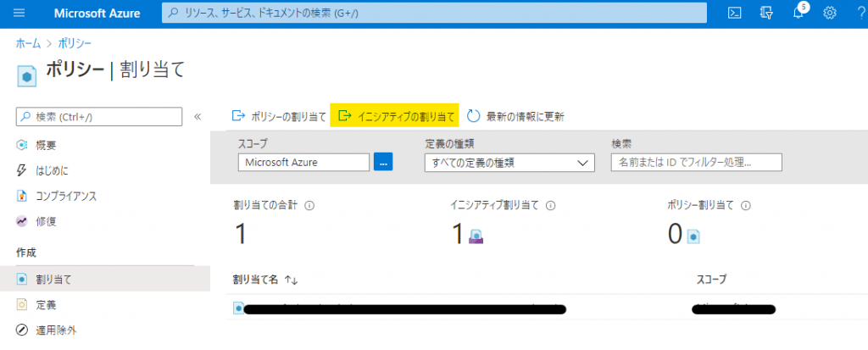Click the assignment row's policy icon
868x350 pixels.
pyautogui.click(x=238, y=308)
